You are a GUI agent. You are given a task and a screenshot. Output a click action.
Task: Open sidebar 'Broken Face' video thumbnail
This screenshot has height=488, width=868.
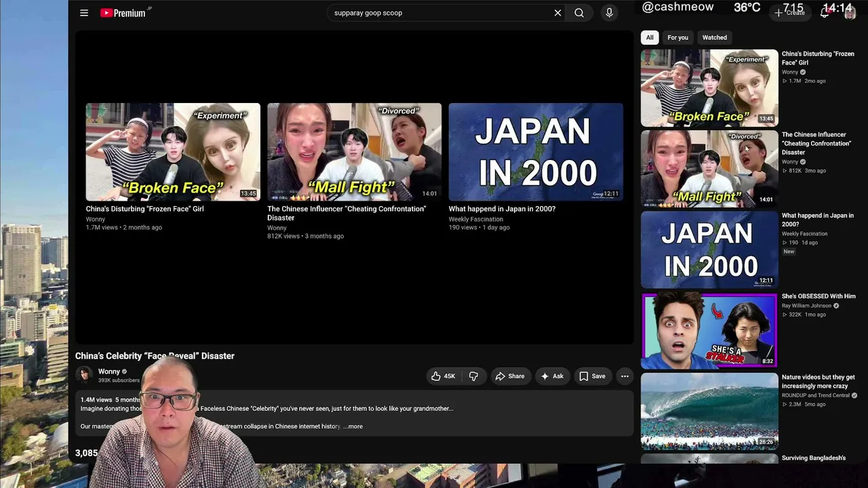coord(709,87)
